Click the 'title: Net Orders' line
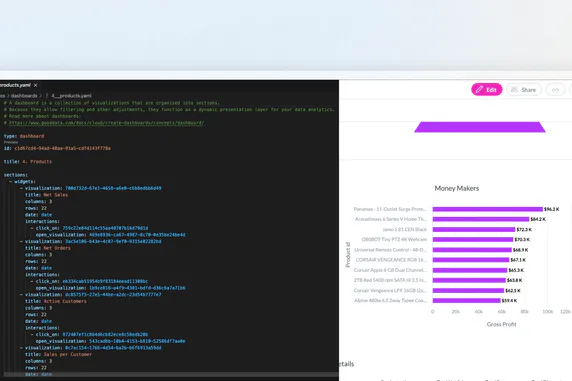 (48, 248)
